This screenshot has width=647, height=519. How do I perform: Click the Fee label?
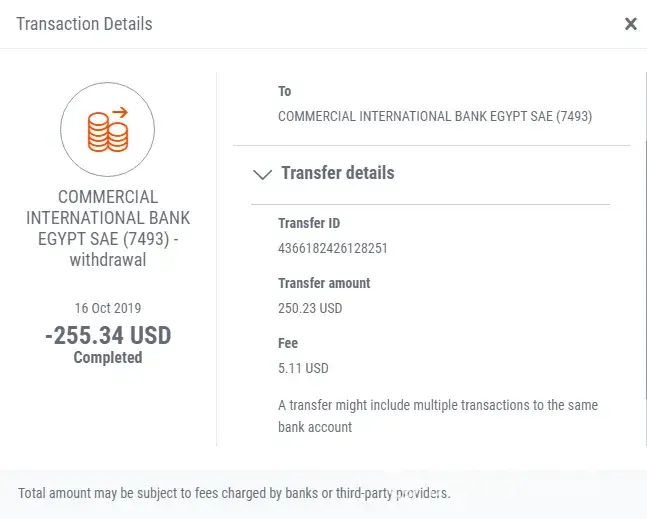click(x=288, y=343)
